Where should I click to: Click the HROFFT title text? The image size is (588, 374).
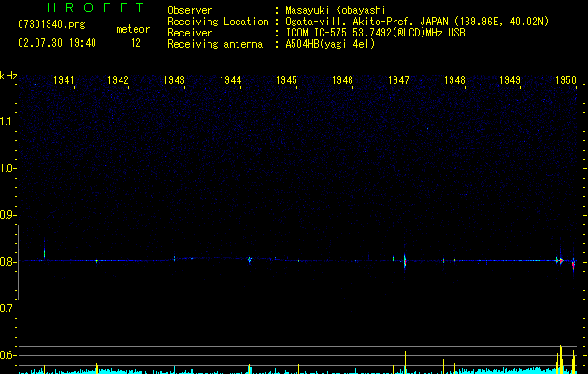96,7
